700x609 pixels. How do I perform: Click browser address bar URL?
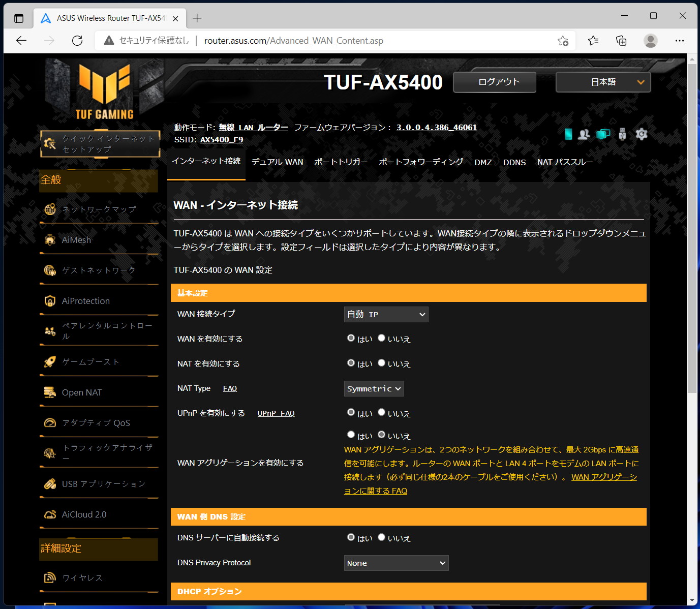pos(294,41)
